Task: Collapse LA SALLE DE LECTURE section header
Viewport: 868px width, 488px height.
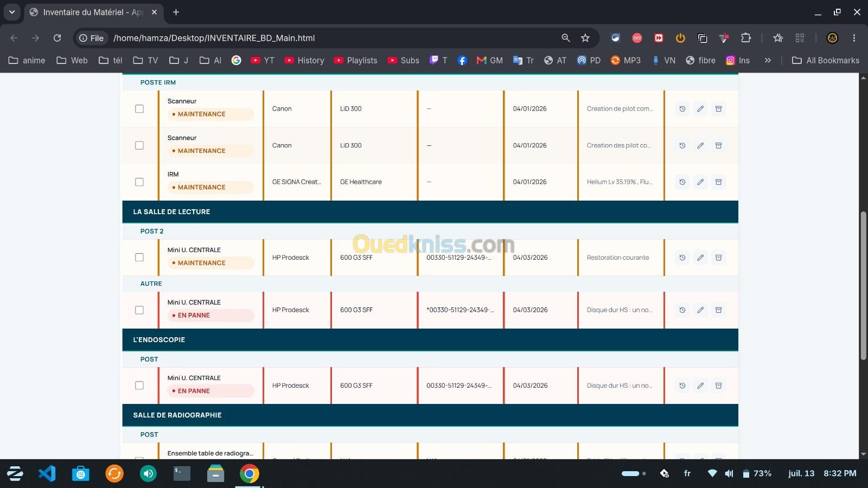Action: point(430,212)
